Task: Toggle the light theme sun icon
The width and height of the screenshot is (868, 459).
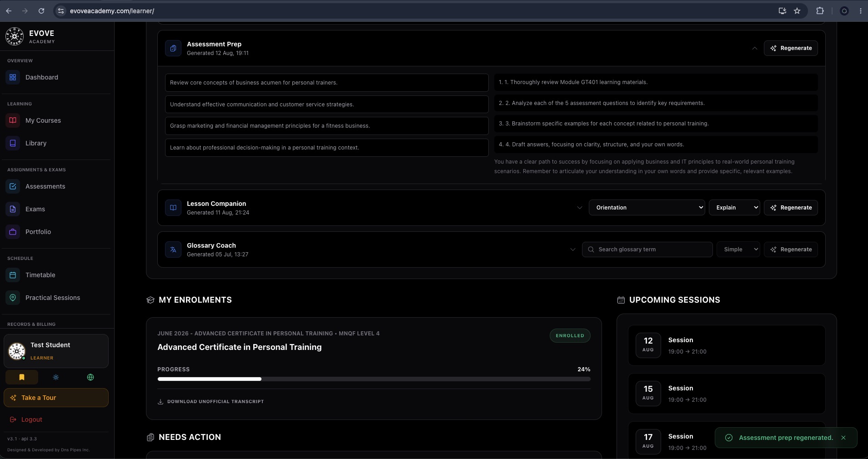Action: (x=56, y=377)
